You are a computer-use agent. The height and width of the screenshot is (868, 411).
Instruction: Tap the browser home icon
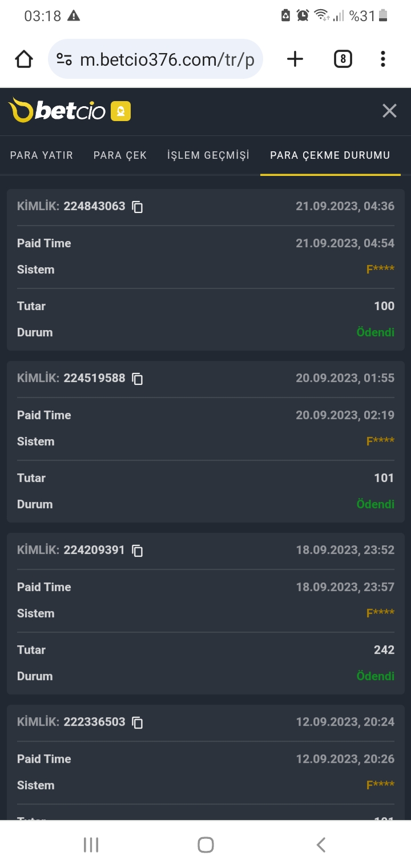click(x=24, y=59)
